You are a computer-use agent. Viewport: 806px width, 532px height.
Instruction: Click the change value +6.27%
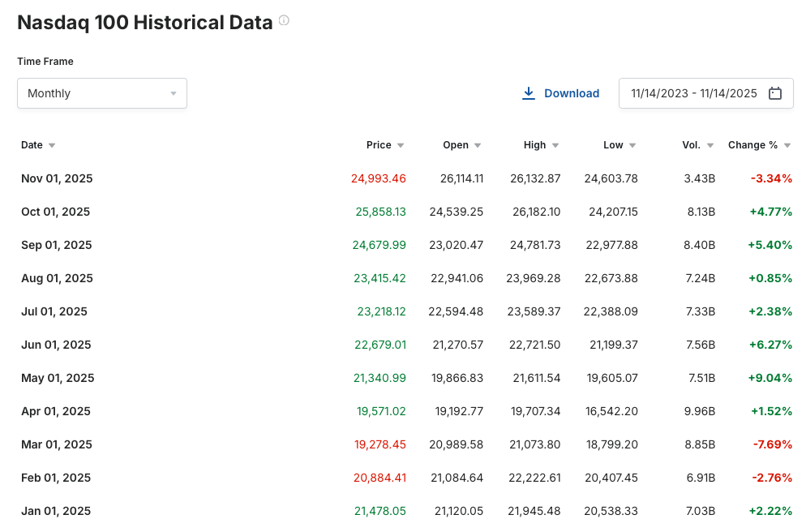pos(770,345)
